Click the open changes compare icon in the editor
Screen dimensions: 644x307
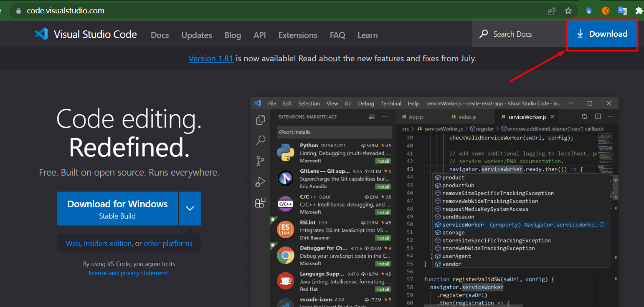(584, 117)
